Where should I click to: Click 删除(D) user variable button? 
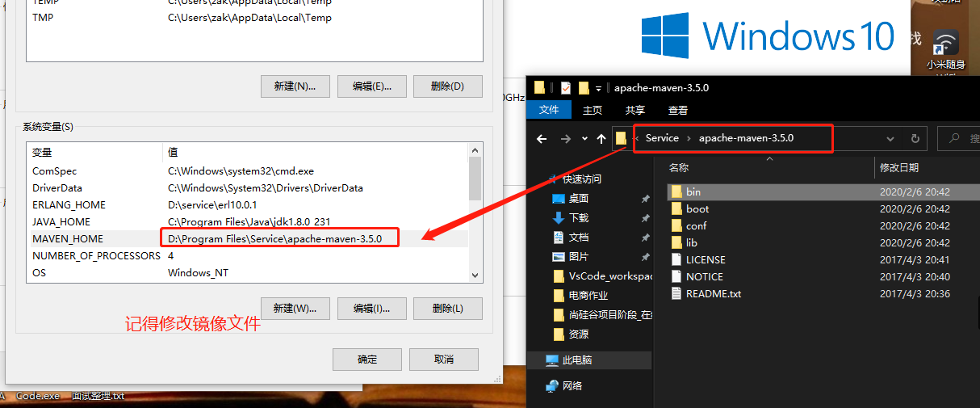point(447,86)
